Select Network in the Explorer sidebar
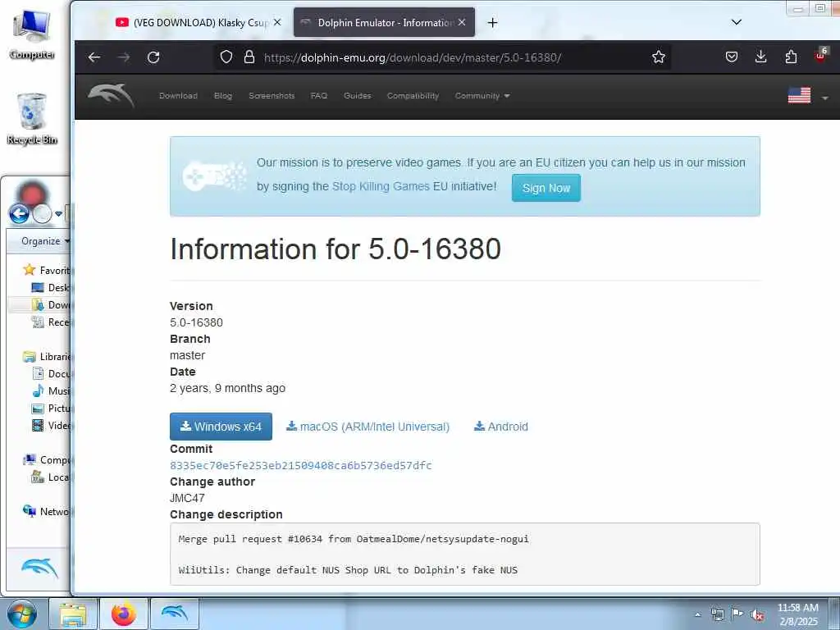The image size is (840, 630). click(x=47, y=512)
